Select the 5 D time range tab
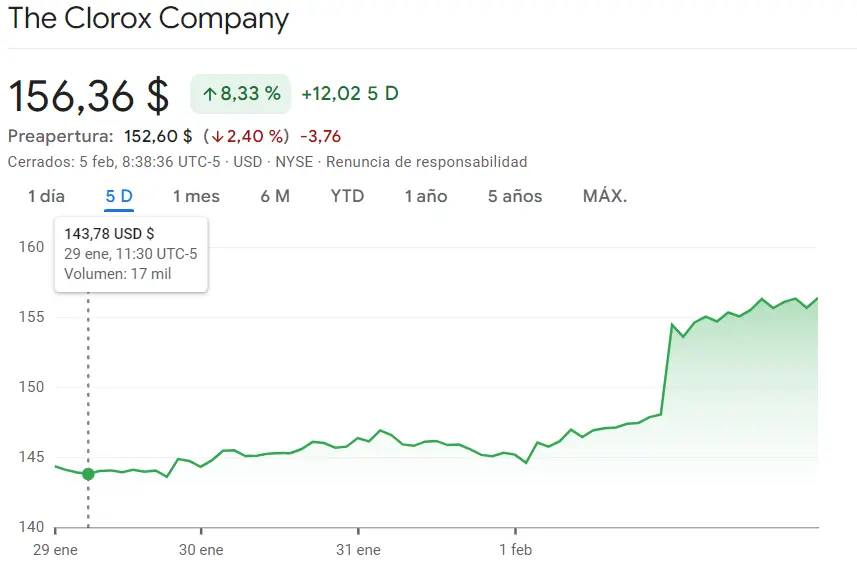The height and width of the screenshot is (579, 857). tap(119, 196)
